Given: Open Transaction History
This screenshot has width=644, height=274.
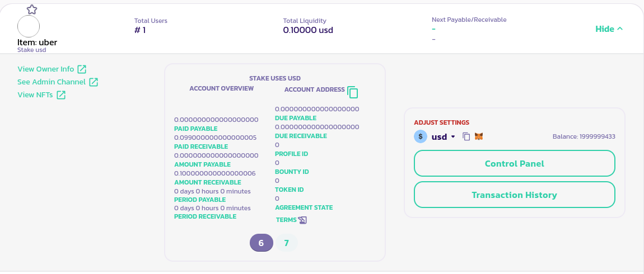Looking at the screenshot, I should pos(514,195).
